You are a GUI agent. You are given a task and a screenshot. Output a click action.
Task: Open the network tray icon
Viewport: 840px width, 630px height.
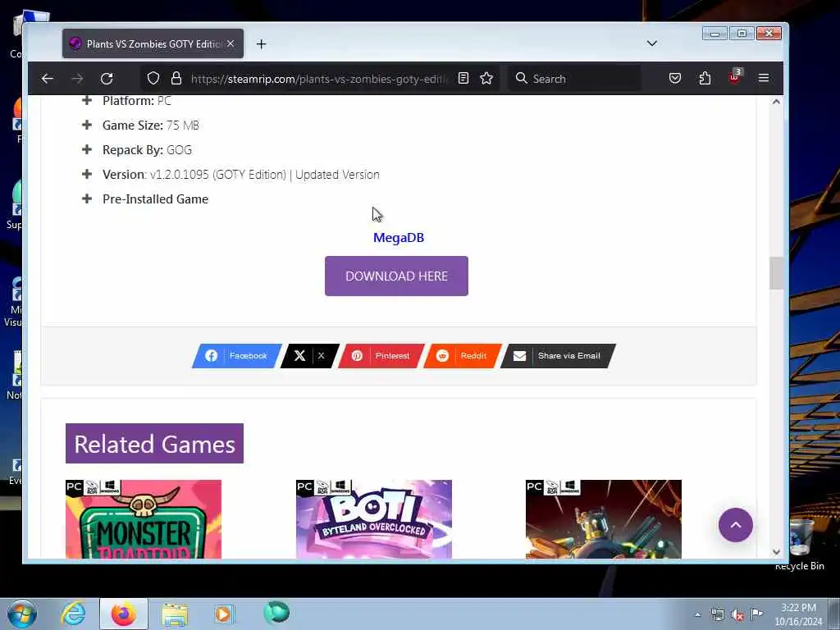[x=717, y=614]
